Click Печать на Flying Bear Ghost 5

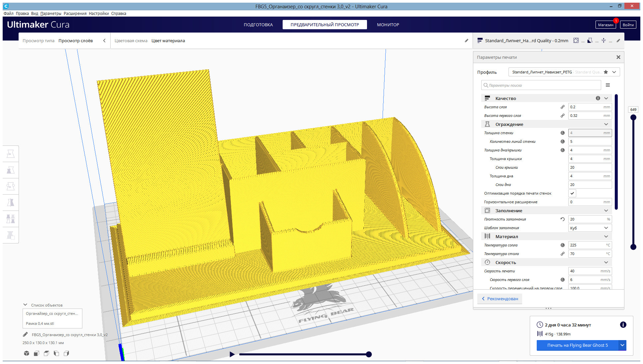pos(578,345)
